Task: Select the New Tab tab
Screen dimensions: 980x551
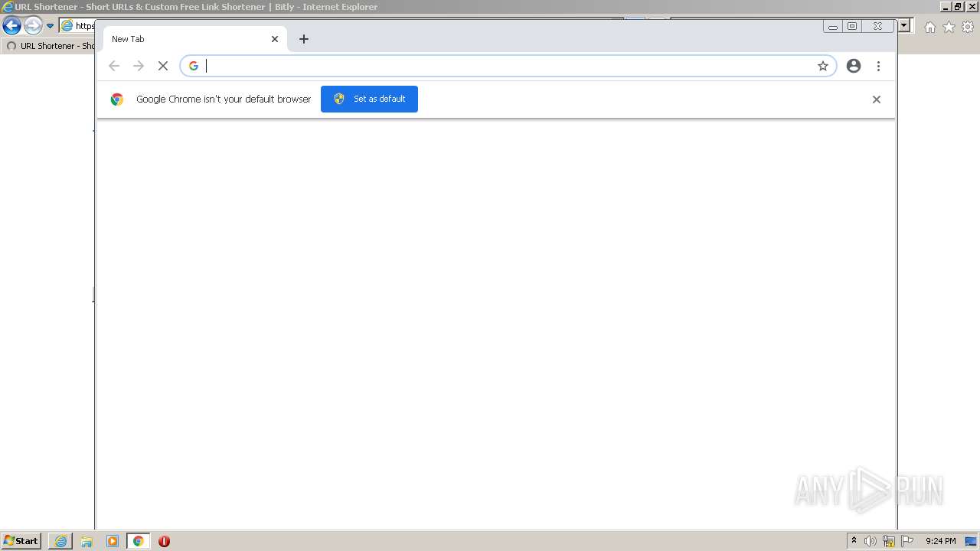Action: tap(194, 39)
